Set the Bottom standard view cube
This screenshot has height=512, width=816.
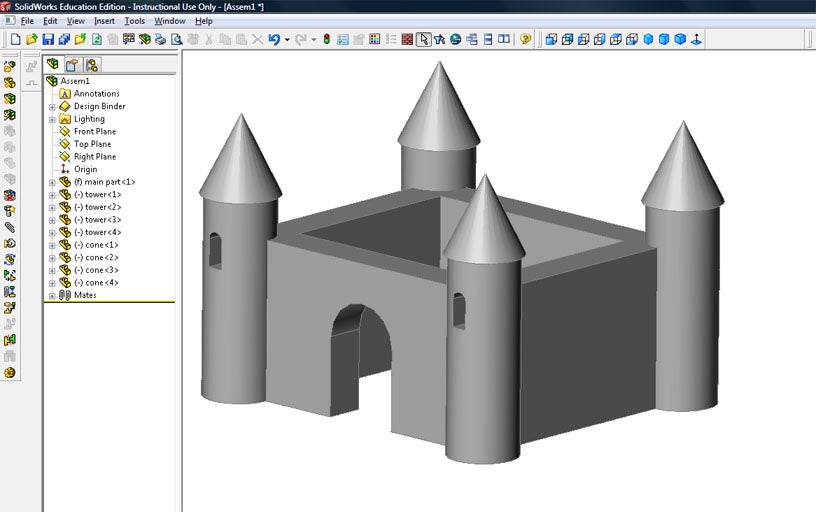point(632,39)
